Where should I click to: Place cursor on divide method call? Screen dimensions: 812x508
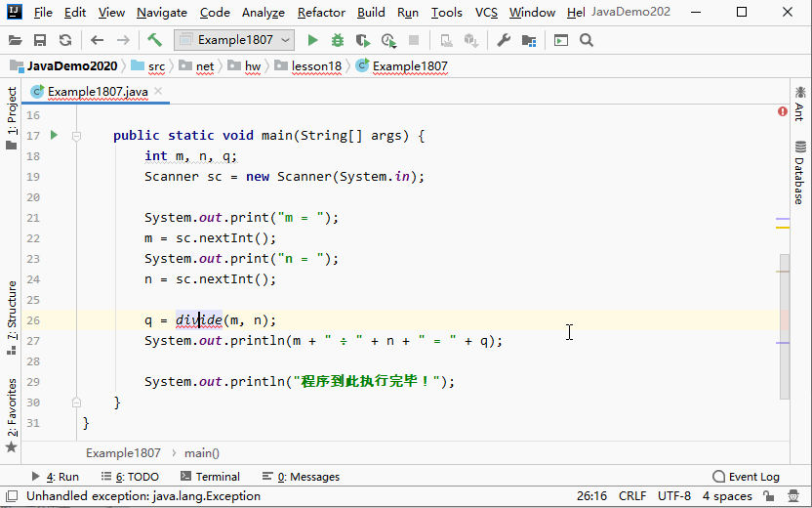click(x=199, y=320)
